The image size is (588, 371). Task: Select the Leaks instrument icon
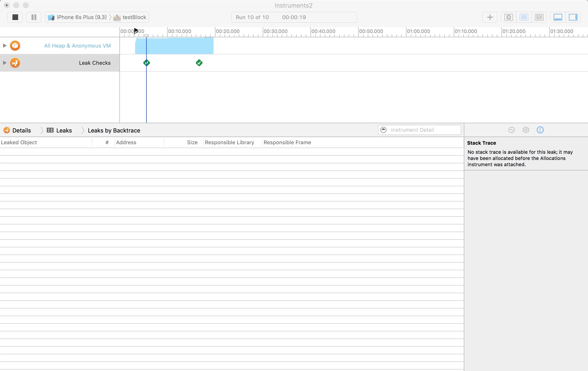coord(15,63)
